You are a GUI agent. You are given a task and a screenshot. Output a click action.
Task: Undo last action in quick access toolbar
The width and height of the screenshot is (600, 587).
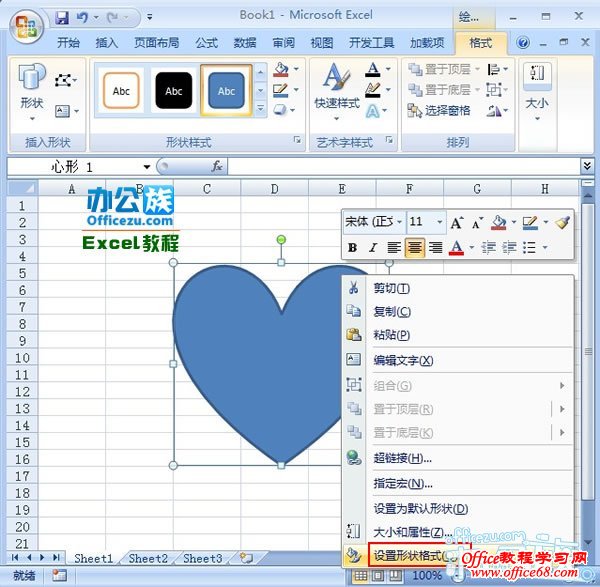(x=82, y=17)
